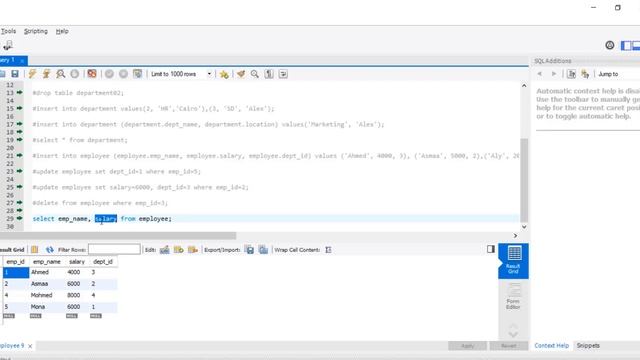This screenshot has width=640, height=360.
Task: Refresh result data with the blue arrows icon
Action: click(49, 249)
